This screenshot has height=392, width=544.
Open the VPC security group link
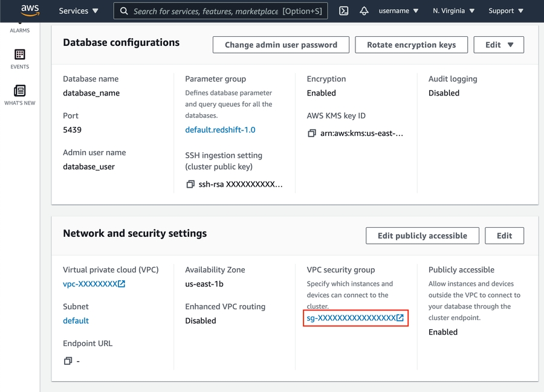355,318
